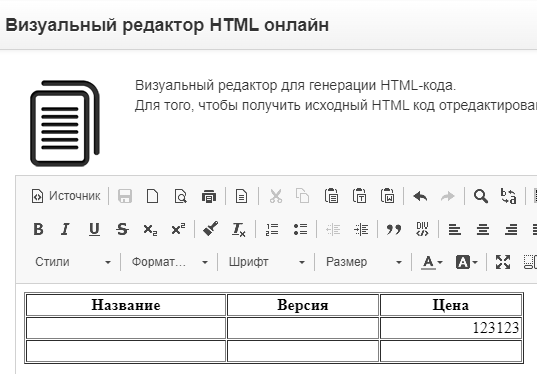Click the Copy Formatting brush icon

pyautogui.click(x=211, y=229)
